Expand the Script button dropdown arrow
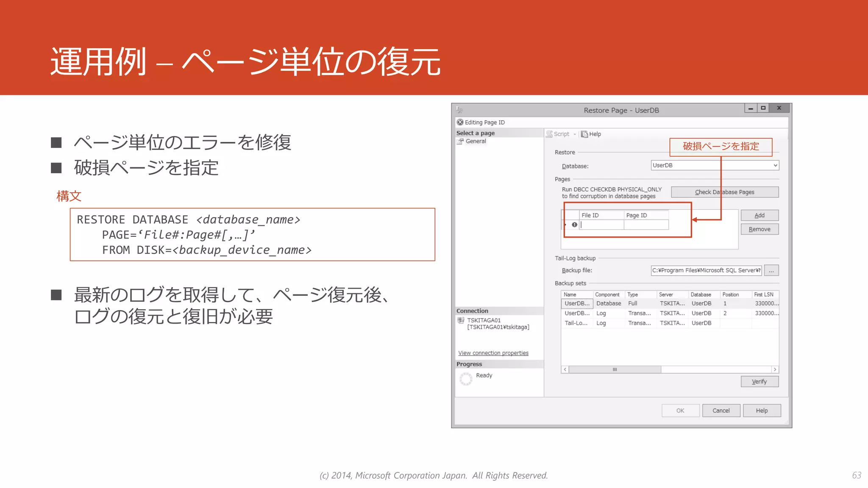This screenshot has width=868, height=488. tap(575, 134)
